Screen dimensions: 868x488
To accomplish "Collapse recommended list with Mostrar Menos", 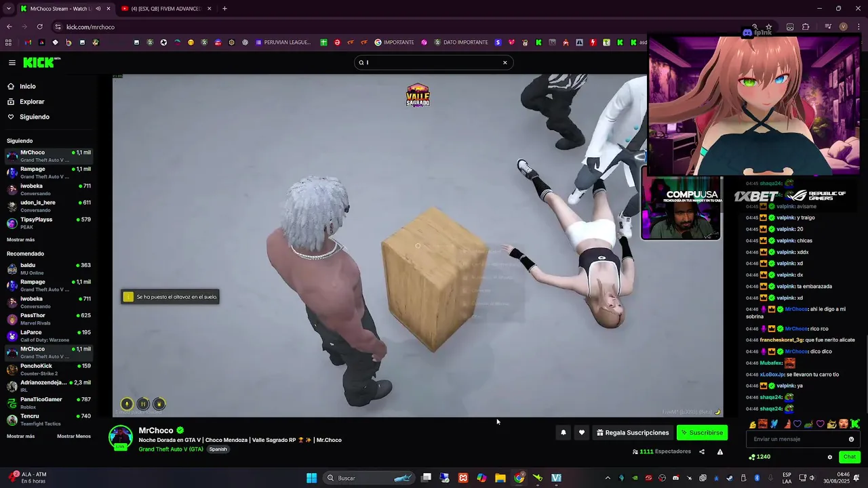I will pyautogui.click(x=74, y=436).
